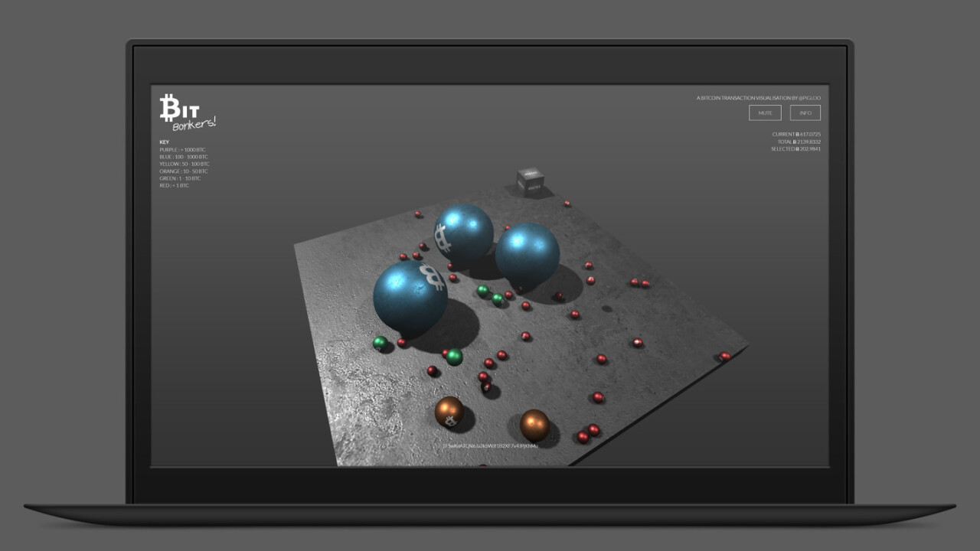Click the TOTAL bitcoin amount readout
Image resolution: width=980 pixels, height=551 pixels.
[799, 142]
